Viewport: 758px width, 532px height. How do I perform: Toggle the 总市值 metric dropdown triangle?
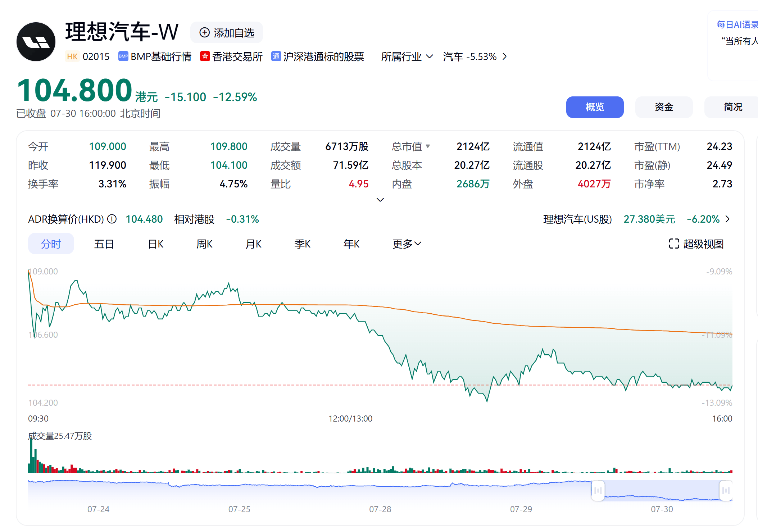(428, 146)
